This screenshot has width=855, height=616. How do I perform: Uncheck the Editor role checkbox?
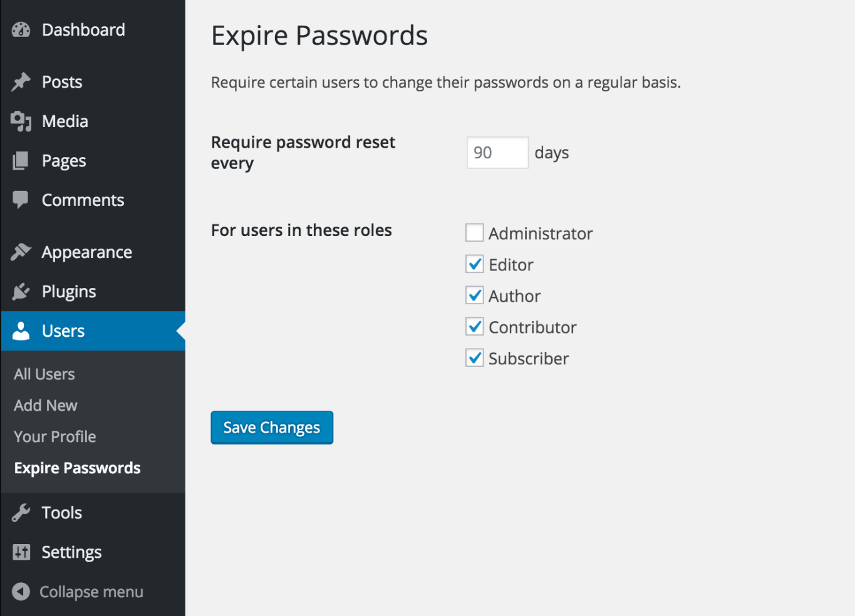(x=474, y=264)
